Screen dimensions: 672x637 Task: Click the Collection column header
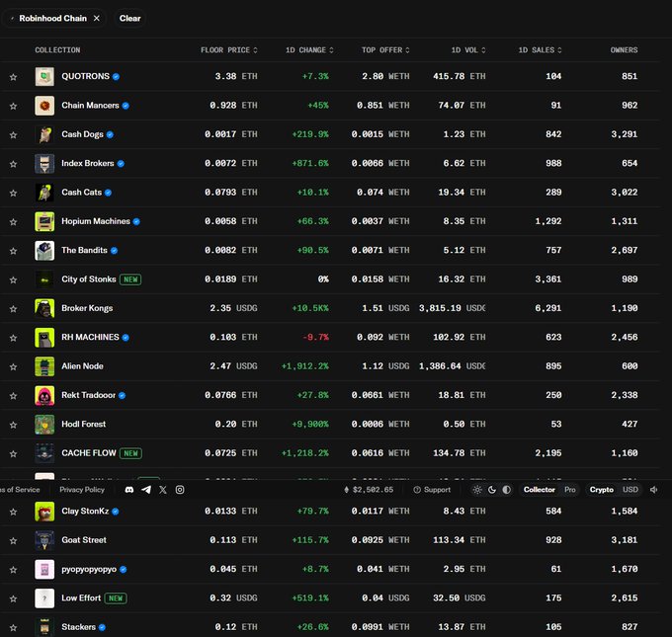57,50
